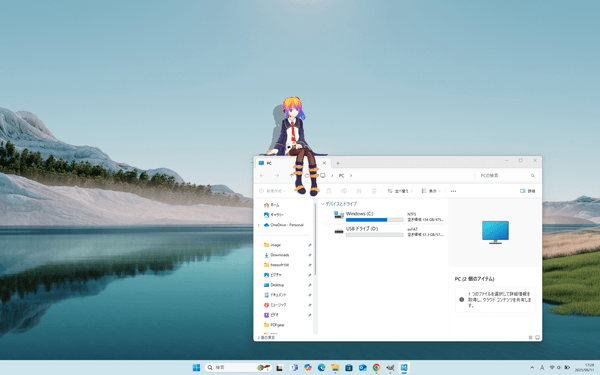Select the USB ドライブ (D:) drive

tap(388, 232)
